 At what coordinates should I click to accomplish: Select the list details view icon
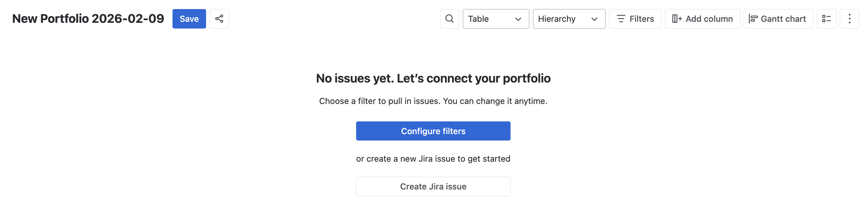pyautogui.click(x=827, y=18)
